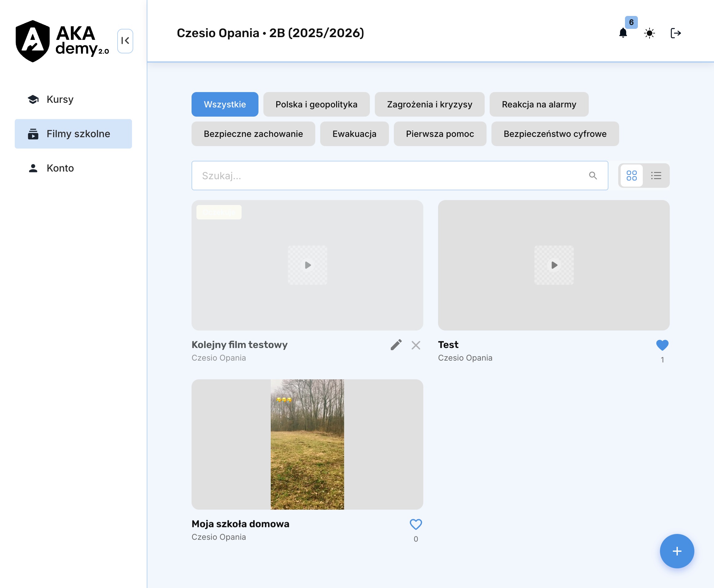Click the logout icon

pyautogui.click(x=675, y=33)
